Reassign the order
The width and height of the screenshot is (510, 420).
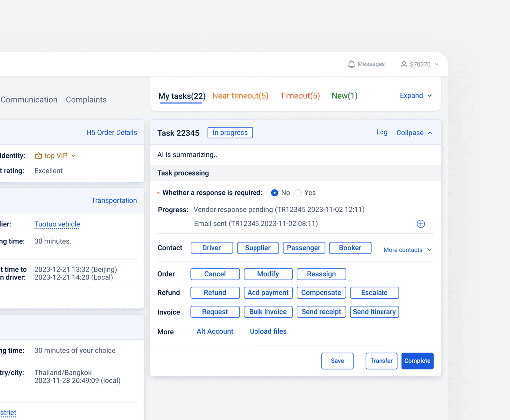[321, 274]
